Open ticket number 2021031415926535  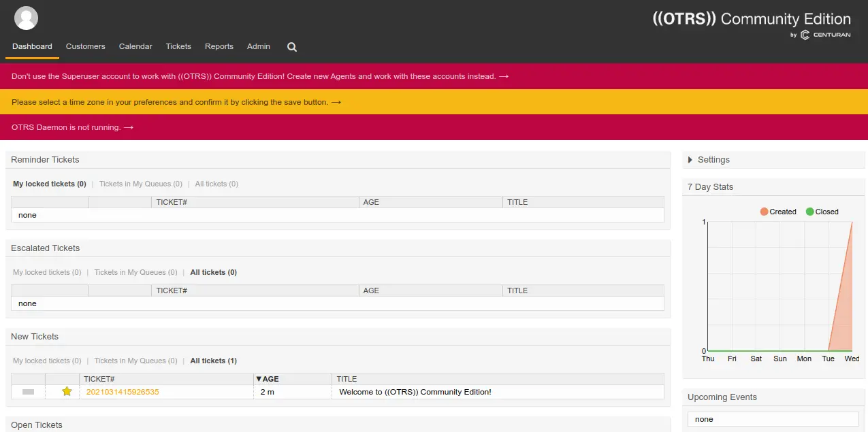(123, 392)
